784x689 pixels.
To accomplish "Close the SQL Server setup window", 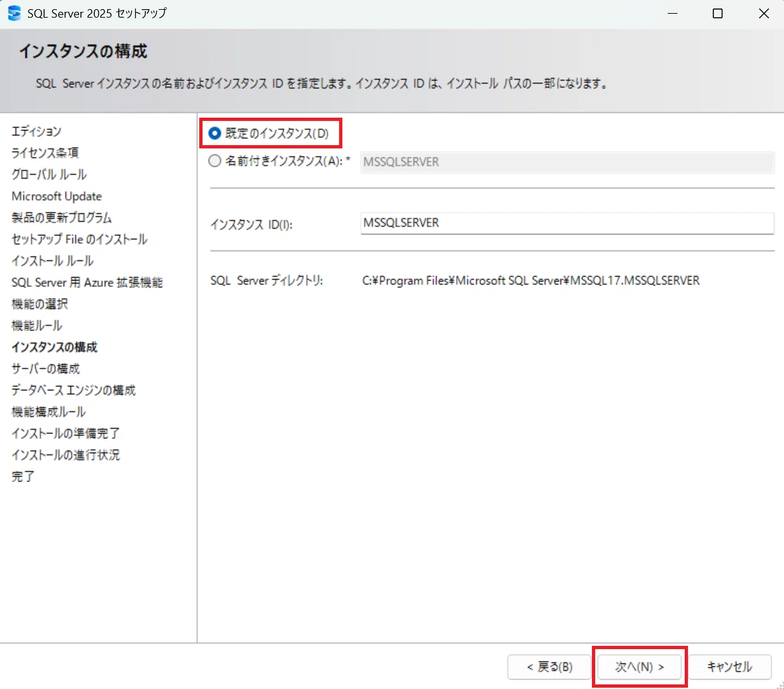I will 764,14.
